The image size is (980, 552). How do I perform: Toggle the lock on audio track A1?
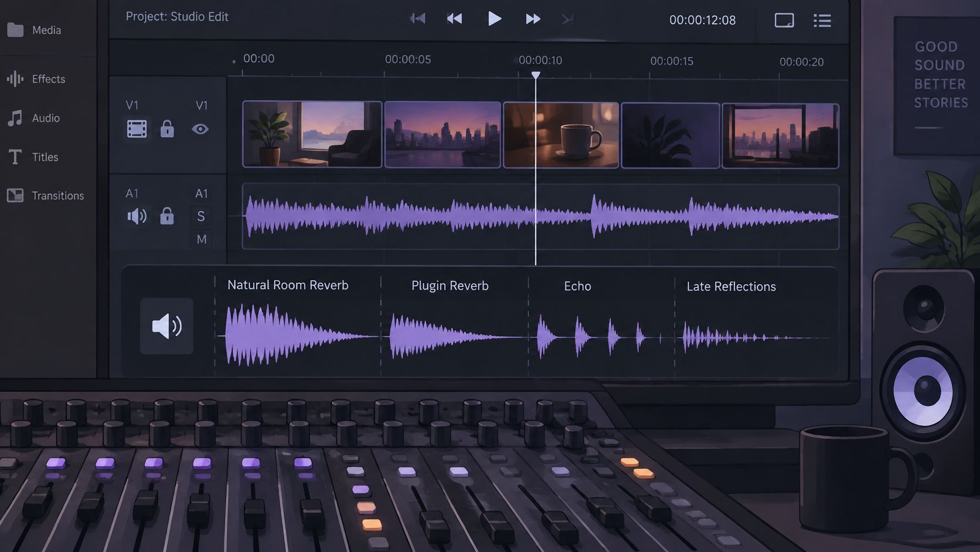pyautogui.click(x=167, y=216)
